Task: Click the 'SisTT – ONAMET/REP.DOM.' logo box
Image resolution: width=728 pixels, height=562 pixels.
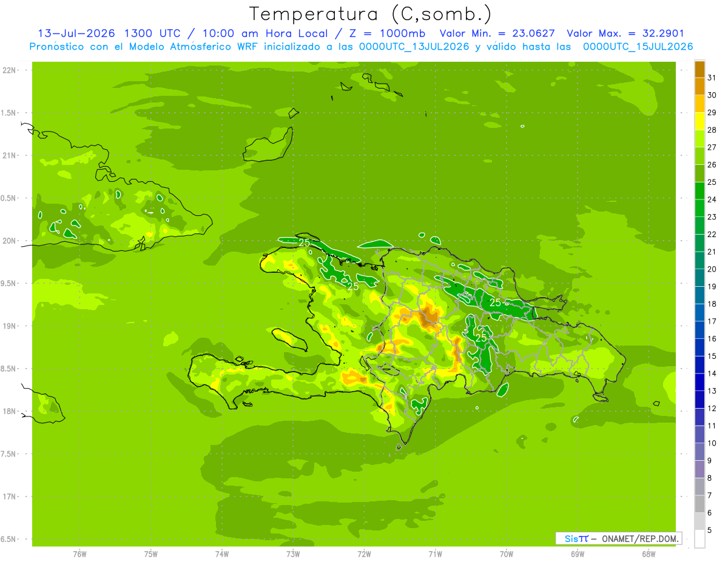Action: point(618,538)
